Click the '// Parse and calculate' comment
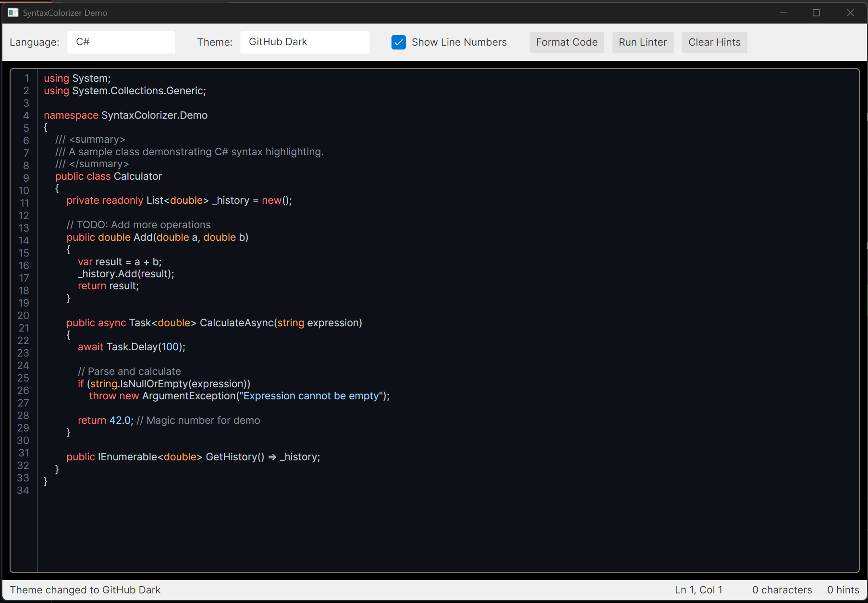The height and width of the screenshot is (603, 868). coord(130,371)
